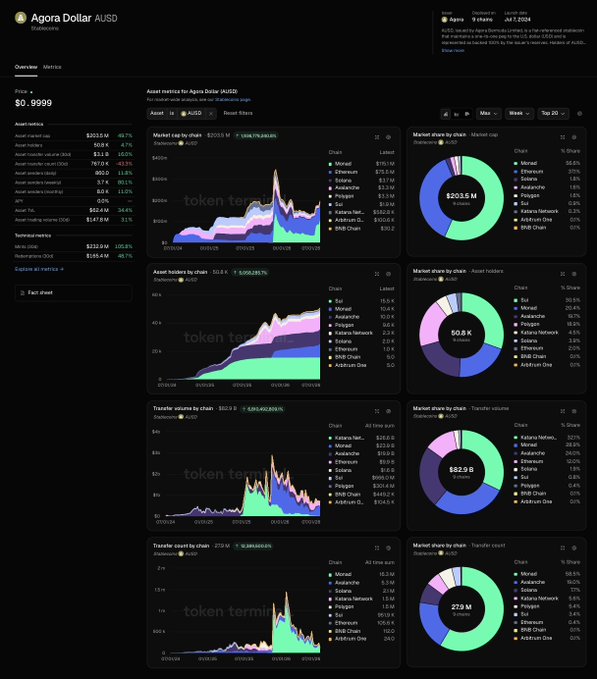Expand the Market share by chain Market cap chart
Viewport: 597px width, 679px height.
tap(562, 137)
